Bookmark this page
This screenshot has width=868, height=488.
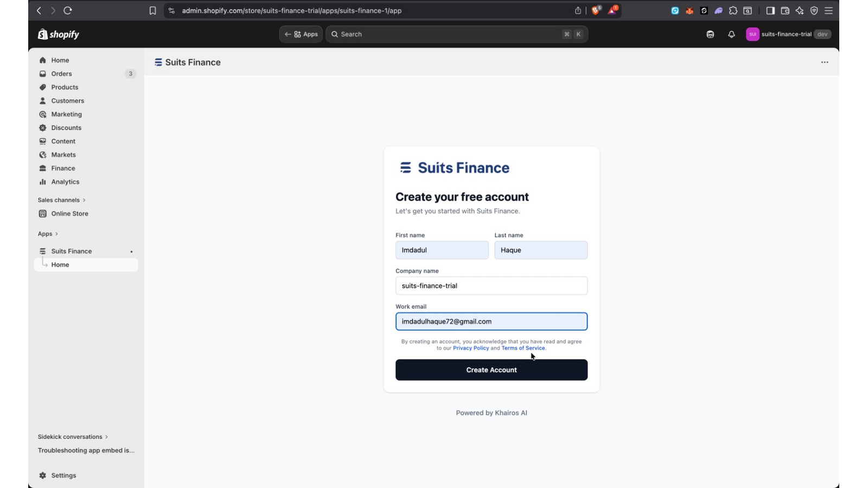tap(153, 10)
